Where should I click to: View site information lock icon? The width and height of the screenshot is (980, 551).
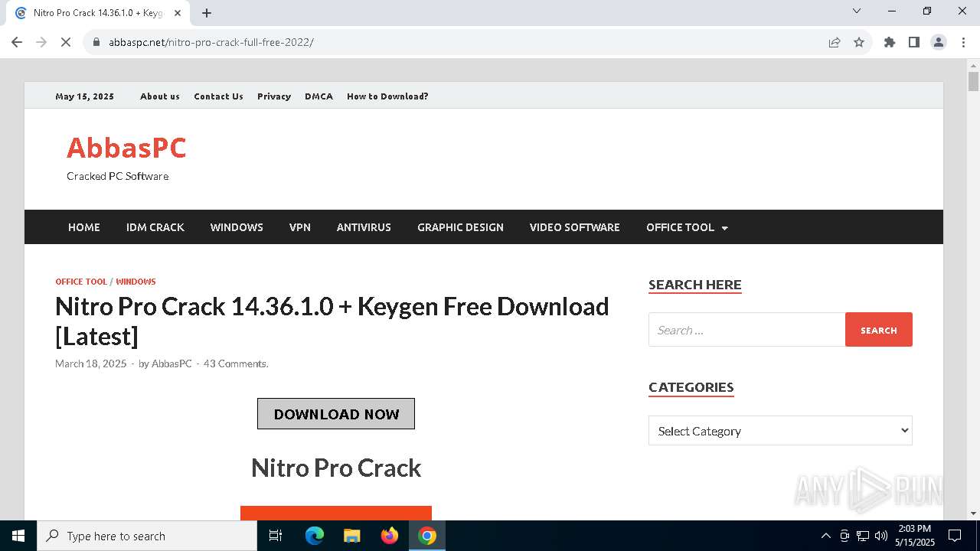point(96,42)
